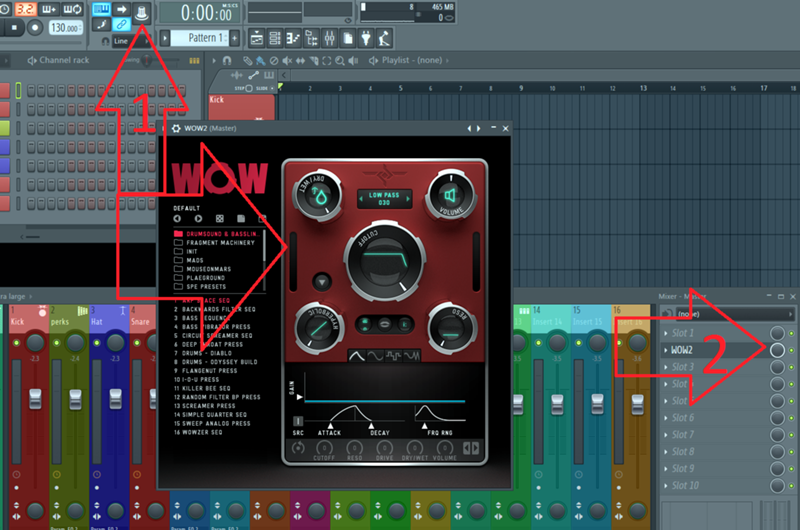Viewport: 800px width, 530px height.
Task: Open the Line snap dropdown
Action: [130, 41]
